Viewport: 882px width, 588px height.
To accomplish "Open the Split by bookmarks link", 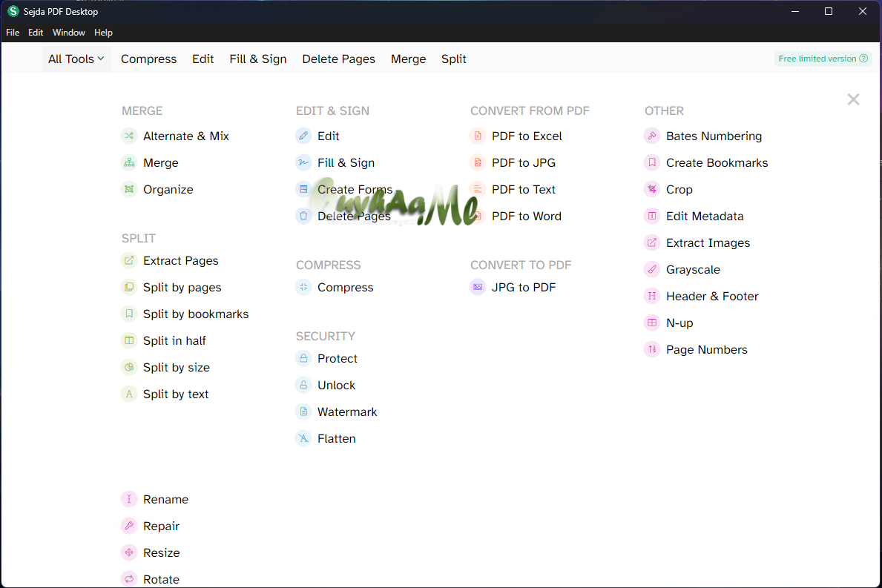I will tap(196, 314).
